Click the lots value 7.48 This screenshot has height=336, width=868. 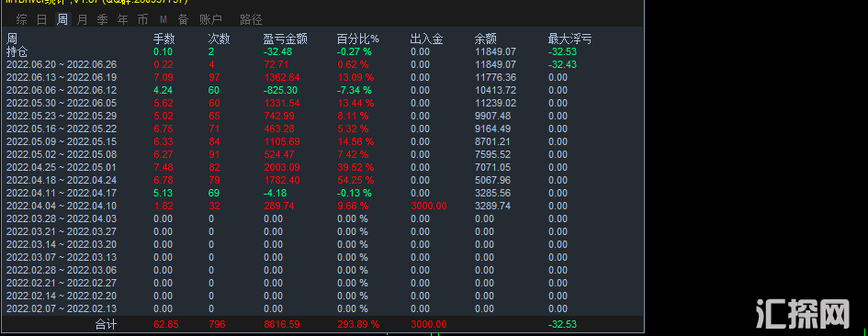point(163,167)
